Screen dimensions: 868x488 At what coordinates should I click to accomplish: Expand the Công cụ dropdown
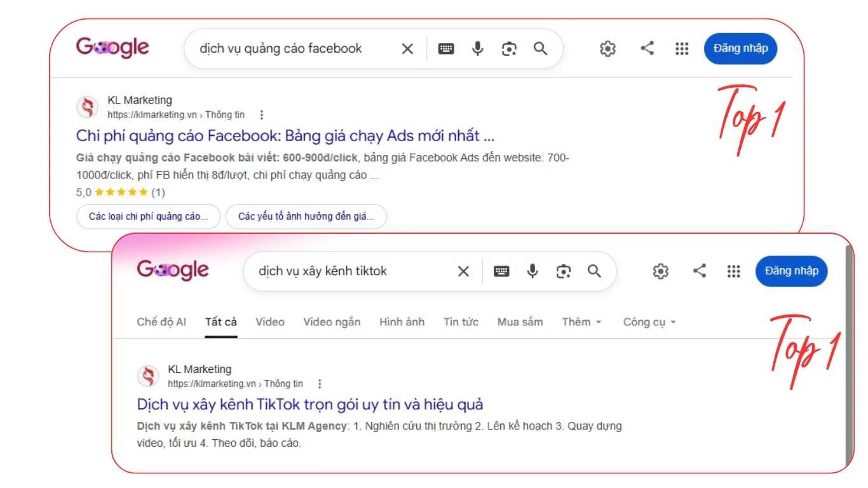tap(649, 322)
